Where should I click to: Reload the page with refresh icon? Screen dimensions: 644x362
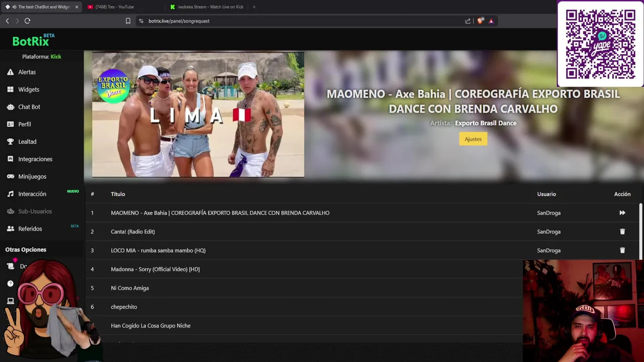tap(27, 21)
